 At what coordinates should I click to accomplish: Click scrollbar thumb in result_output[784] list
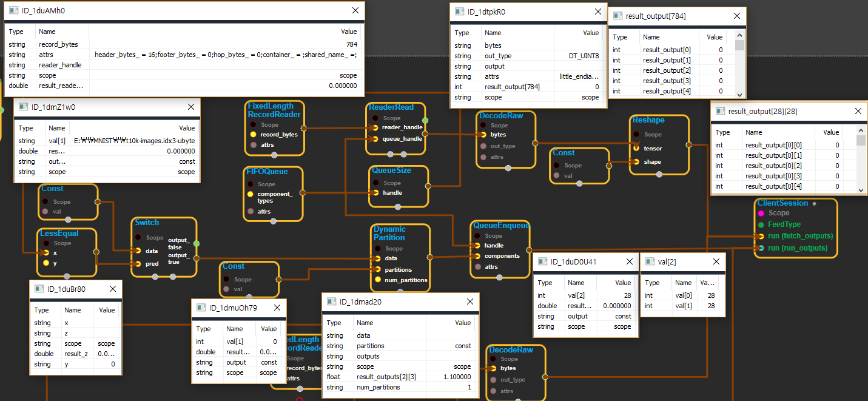tap(739, 45)
